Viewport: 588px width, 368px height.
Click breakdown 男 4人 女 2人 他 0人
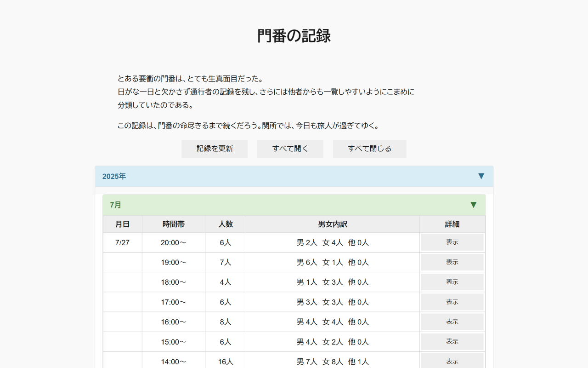[x=333, y=342]
